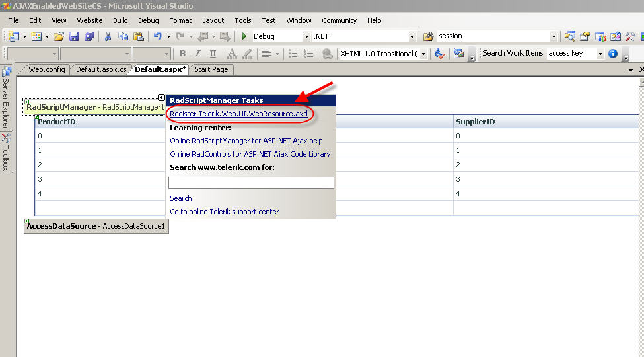Expand the New Project dropdown arrow
Viewport: 644px width, 357px height.
(x=24, y=36)
